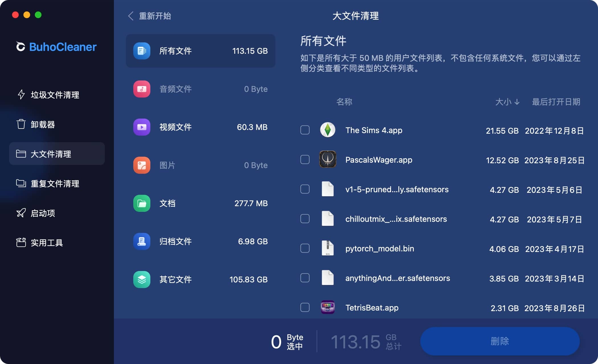Viewport: 598px width, 364px height.
Task: Click the audio files music icon
Action: point(142,89)
